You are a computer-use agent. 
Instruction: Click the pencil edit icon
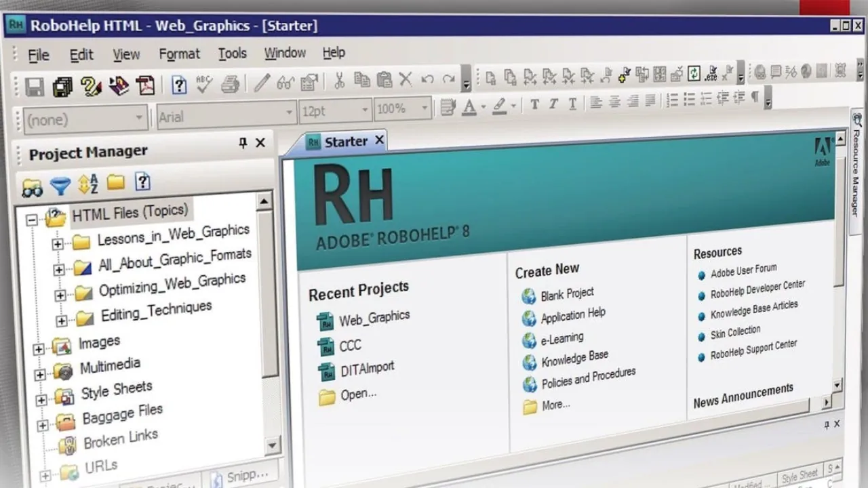(x=262, y=83)
